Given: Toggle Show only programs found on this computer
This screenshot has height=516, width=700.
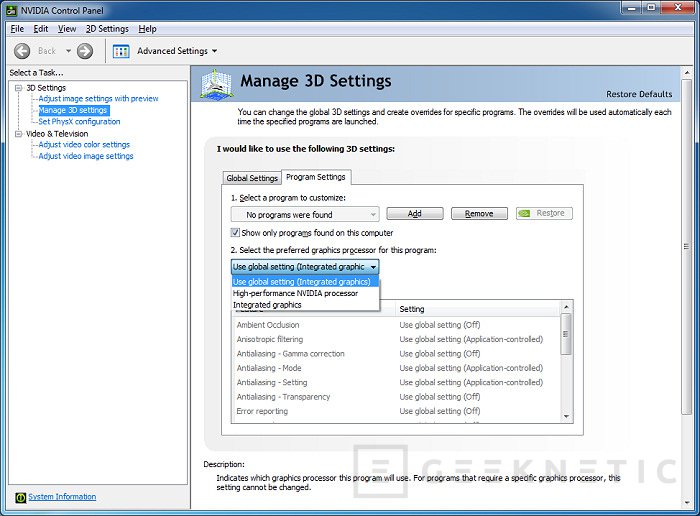Looking at the screenshot, I should coord(235,233).
